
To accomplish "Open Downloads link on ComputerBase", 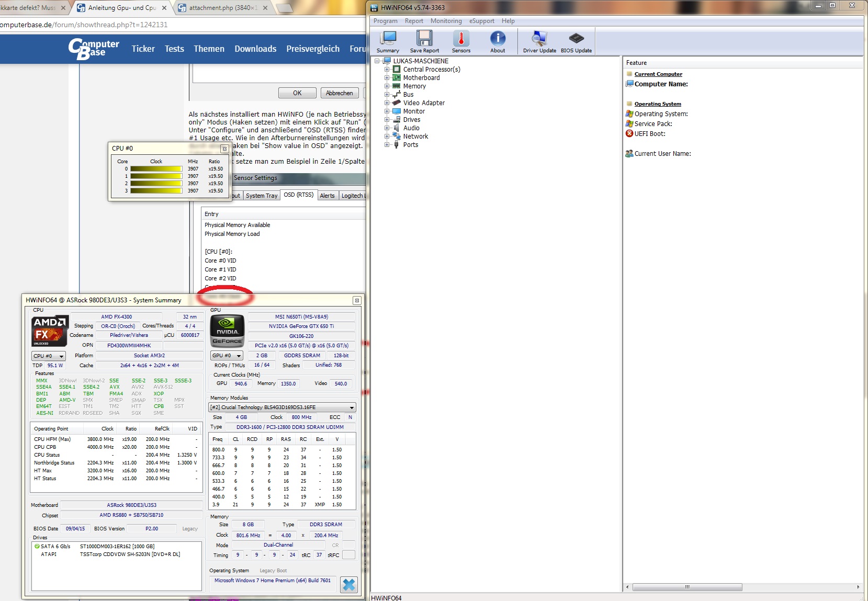I will click(x=255, y=49).
